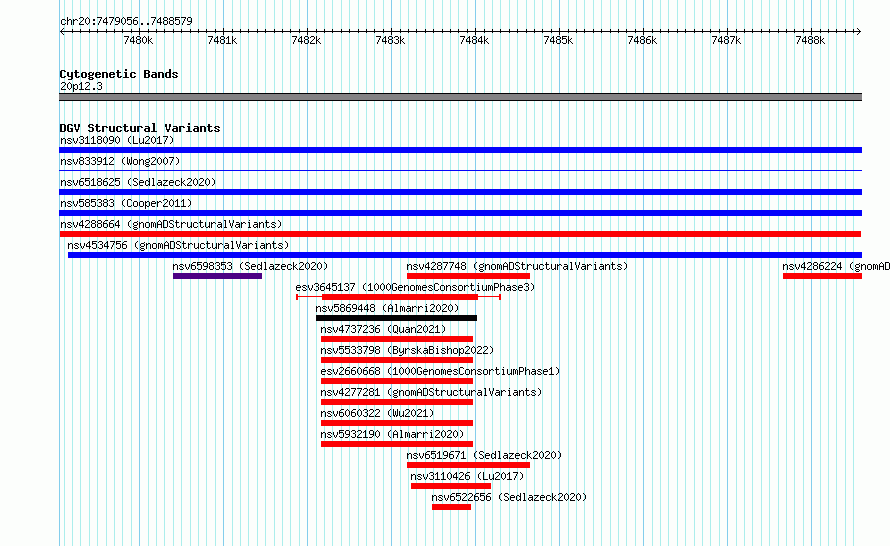Image resolution: width=890 pixels, height=546 pixels.
Task: Open nsv4737236 (Quan2021) variant label
Action: coord(383,329)
